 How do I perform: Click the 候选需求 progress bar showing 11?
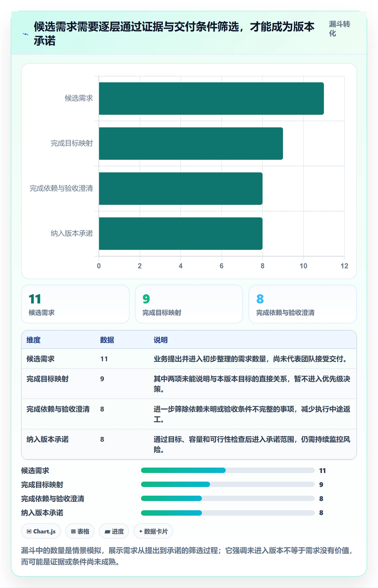[x=228, y=470]
